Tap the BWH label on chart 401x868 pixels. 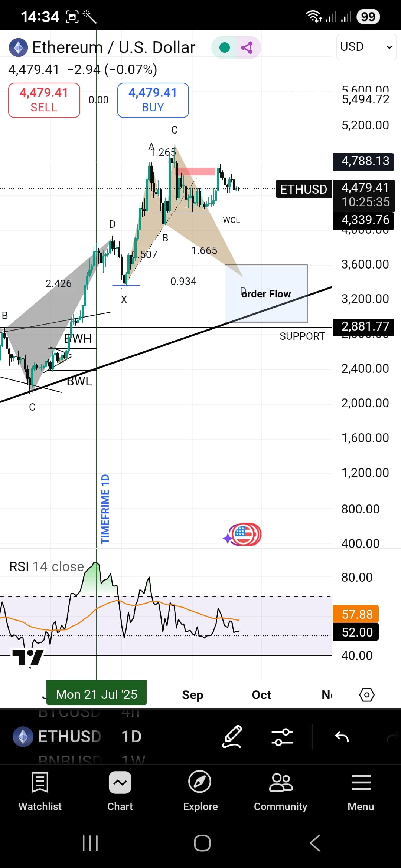click(78, 339)
